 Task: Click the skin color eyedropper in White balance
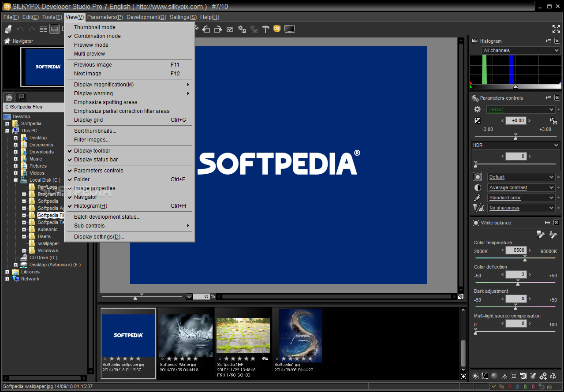553,234
